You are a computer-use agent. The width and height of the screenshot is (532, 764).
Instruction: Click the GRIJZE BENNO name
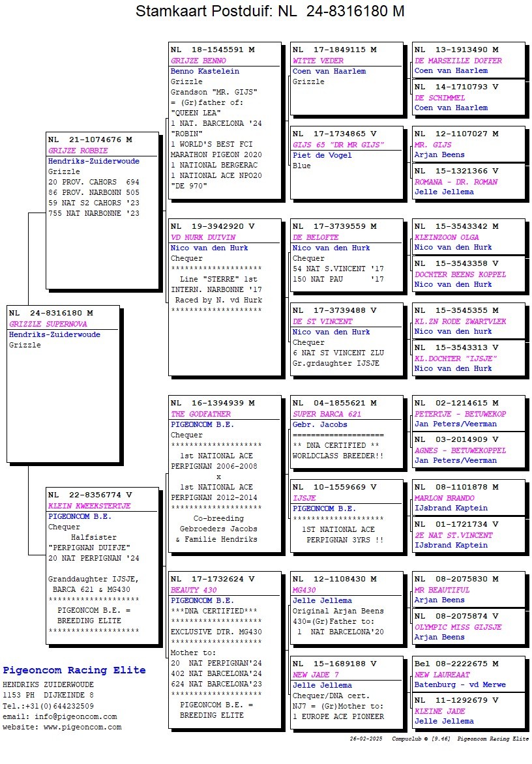[x=198, y=61]
